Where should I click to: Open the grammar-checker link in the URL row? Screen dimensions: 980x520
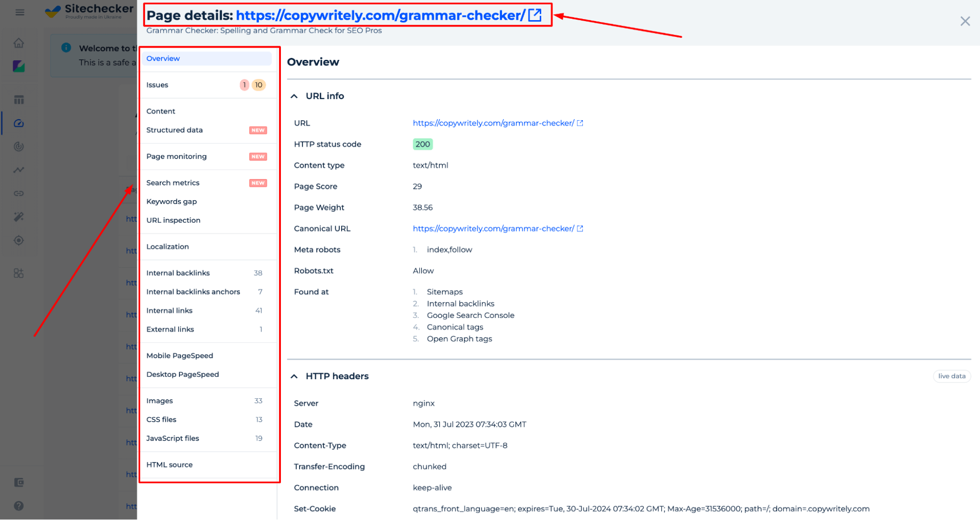493,123
